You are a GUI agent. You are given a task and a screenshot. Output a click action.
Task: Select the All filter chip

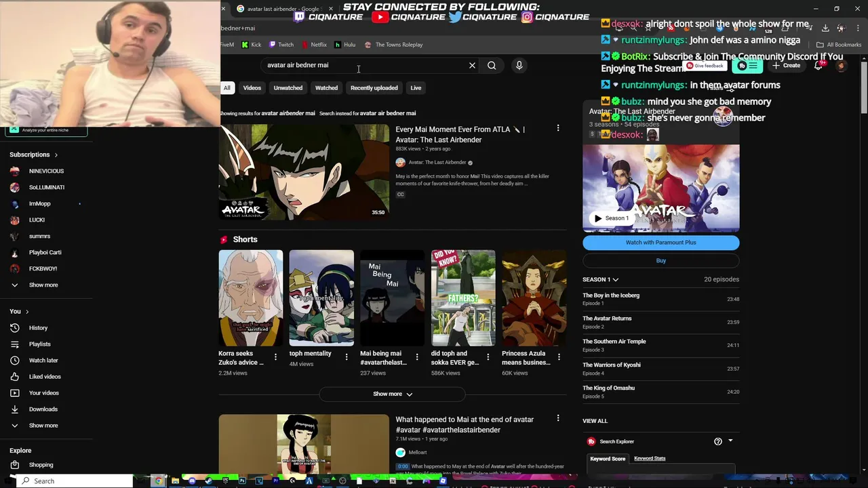(227, 88)
